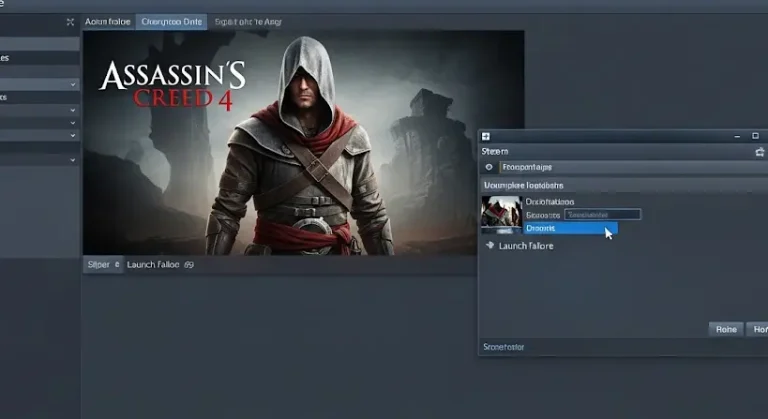Click the 'Doidoftatiaon' label in the dialog
The width and height of the screenshot is (768, 419).
pos(550,201)
